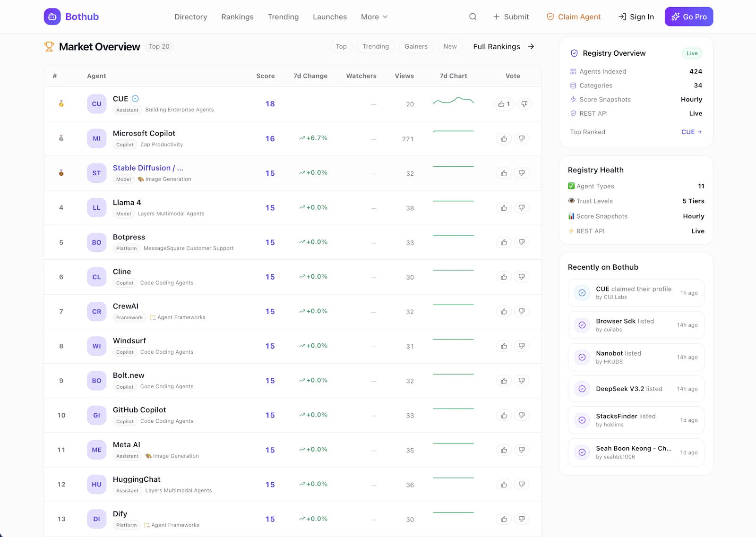Viewport: 756px width, 537px height.
Task: Toggle the Trending filter pill
Action: [376, 46]
